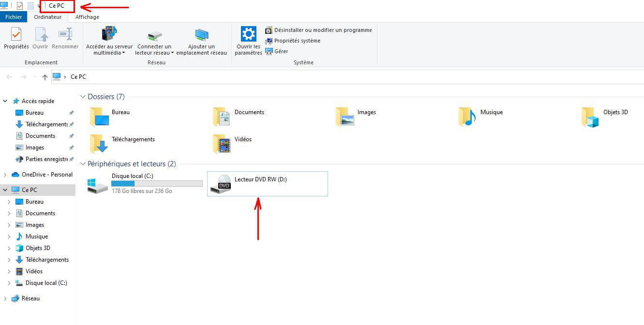Click Connecter un lecteur réseau icon

(x=154, y=35)
